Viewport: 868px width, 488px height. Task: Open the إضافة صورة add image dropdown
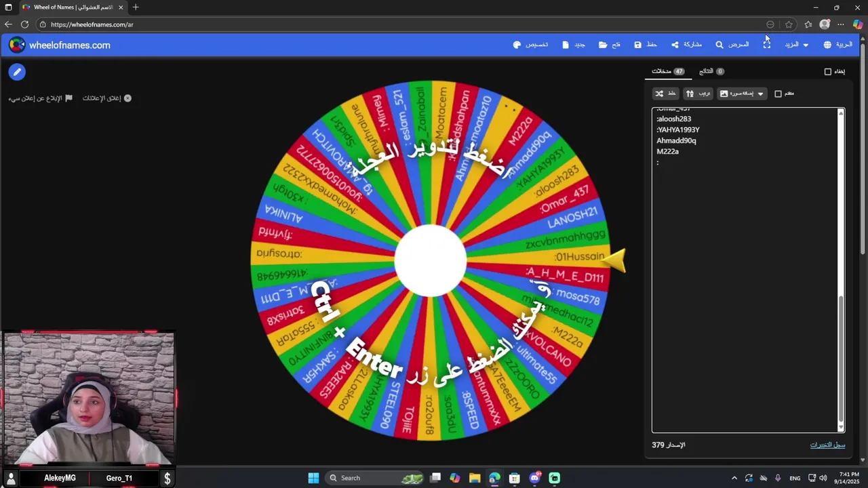point(742,94)
